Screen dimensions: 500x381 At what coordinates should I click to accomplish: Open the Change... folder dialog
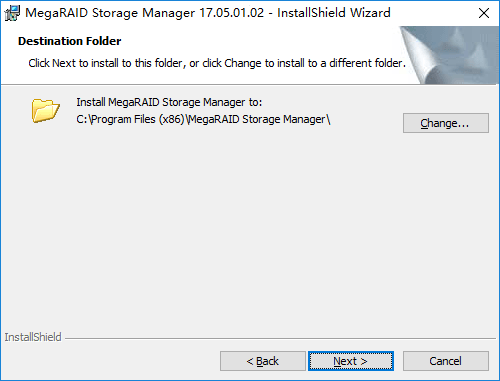[x=446, y=123]
